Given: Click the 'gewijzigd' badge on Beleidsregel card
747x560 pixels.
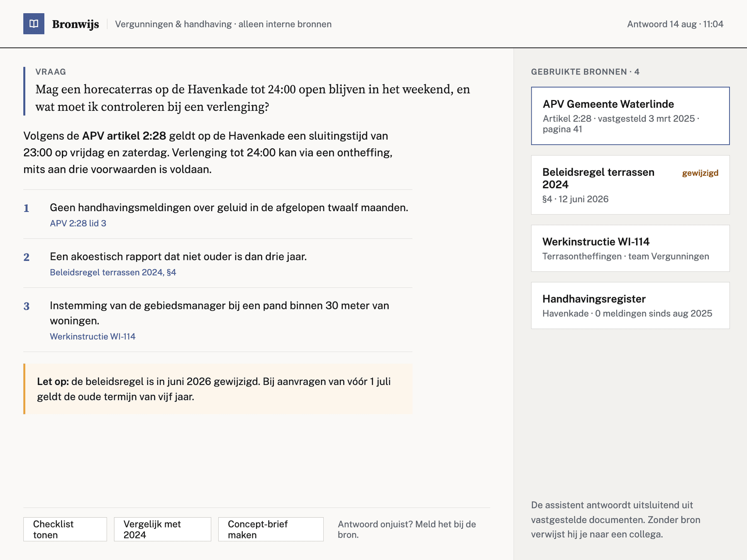Looking at the screenshot, I should tap(700, 173).
